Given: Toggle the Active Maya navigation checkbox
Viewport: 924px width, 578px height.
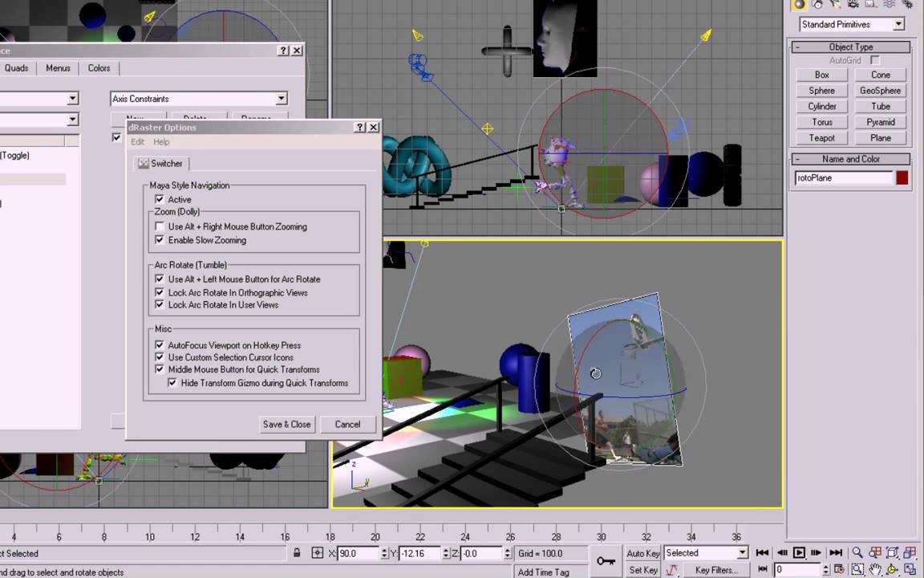Looking at the screenshot, I should [x=159, y=199].
